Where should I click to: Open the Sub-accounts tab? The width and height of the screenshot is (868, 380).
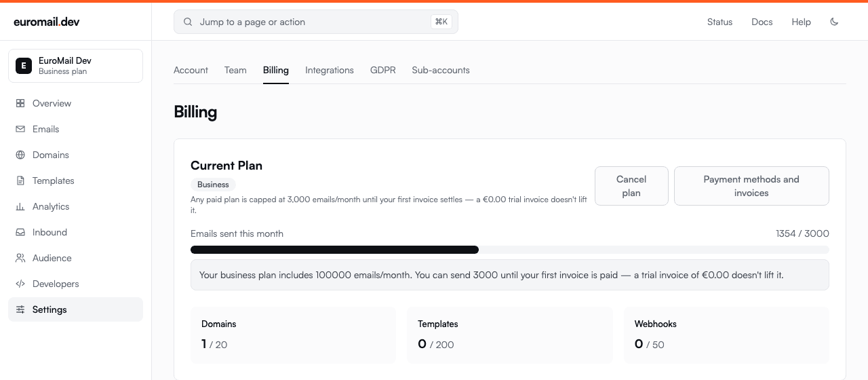pos(441,70)
